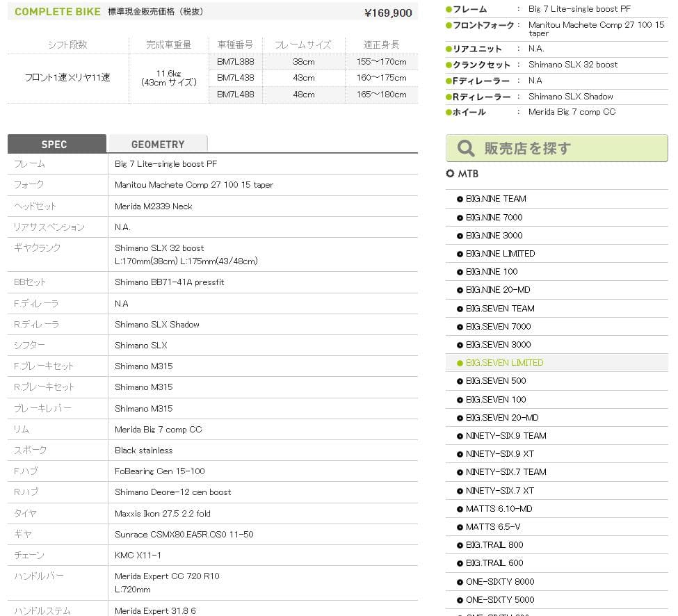Switch to the GEOMETRY tab
678x616 pixels.
158,144
